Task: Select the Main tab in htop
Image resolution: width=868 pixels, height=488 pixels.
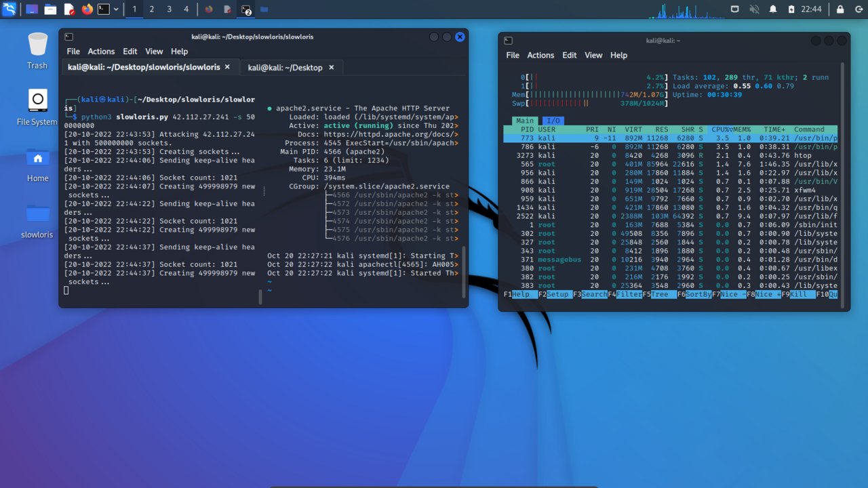Action: click(525, 121)
